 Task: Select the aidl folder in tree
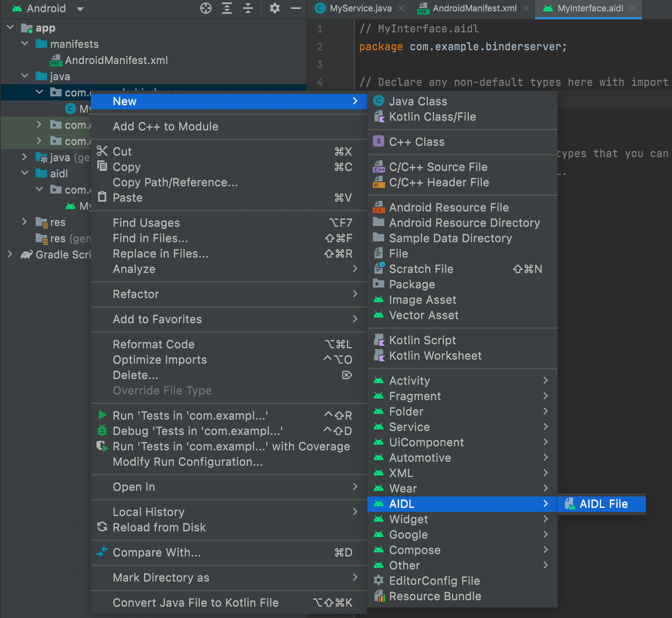(52, 174)
